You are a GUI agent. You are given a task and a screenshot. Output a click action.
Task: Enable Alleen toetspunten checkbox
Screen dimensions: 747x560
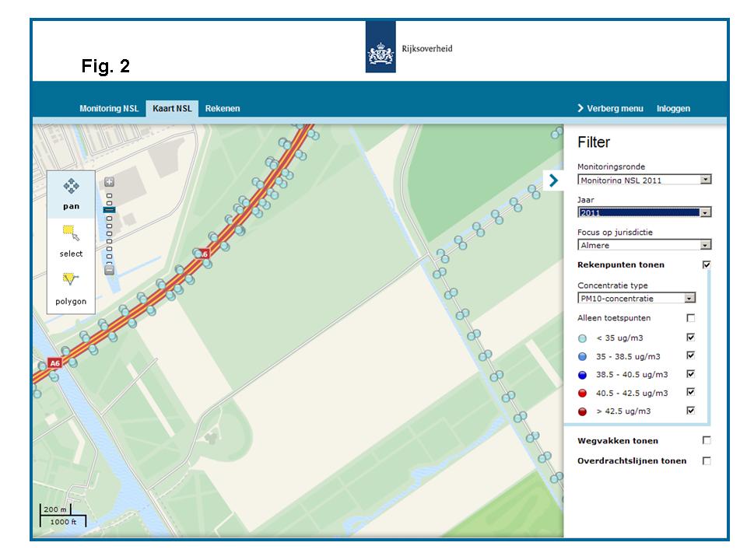coord(691,317)
